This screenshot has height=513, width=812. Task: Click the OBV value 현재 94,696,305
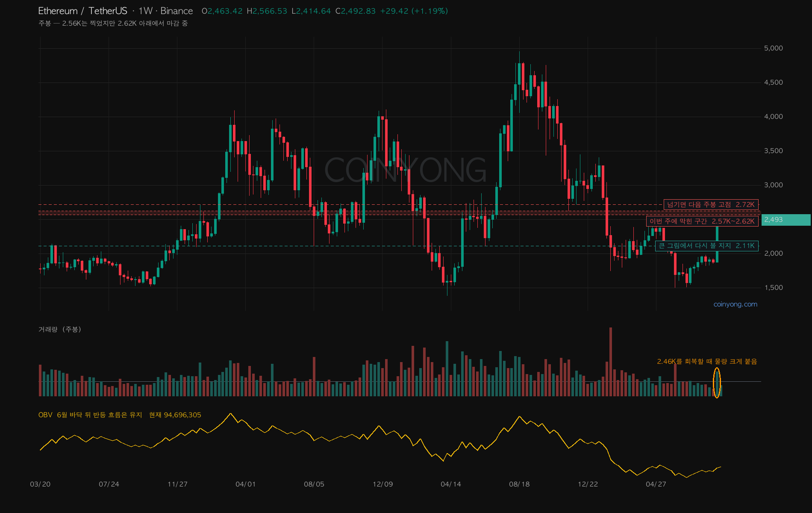click(x=175, y=415)
